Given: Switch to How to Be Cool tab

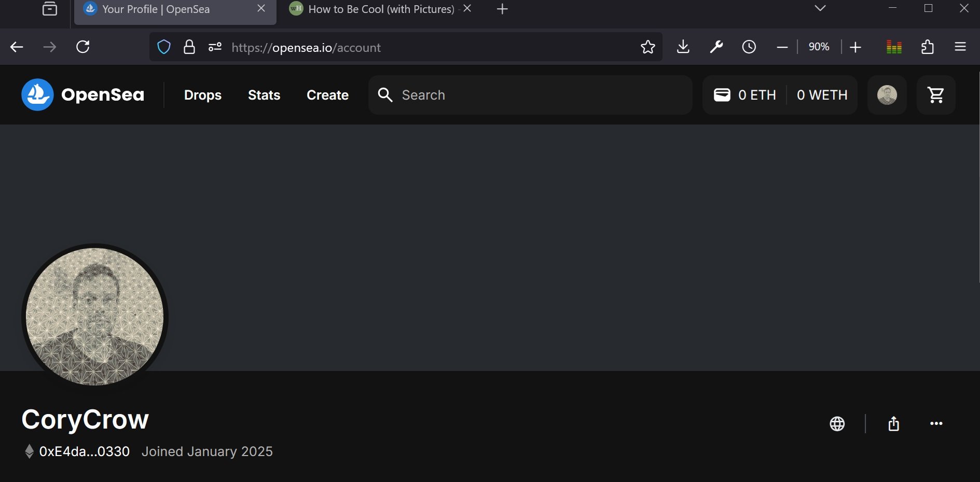Looking at the screenshot, I should click(381, 9).
